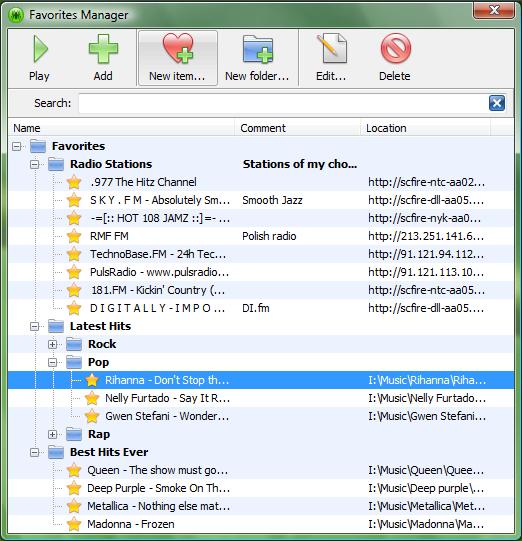Click the green Play arrow icon

click(40, 49)
